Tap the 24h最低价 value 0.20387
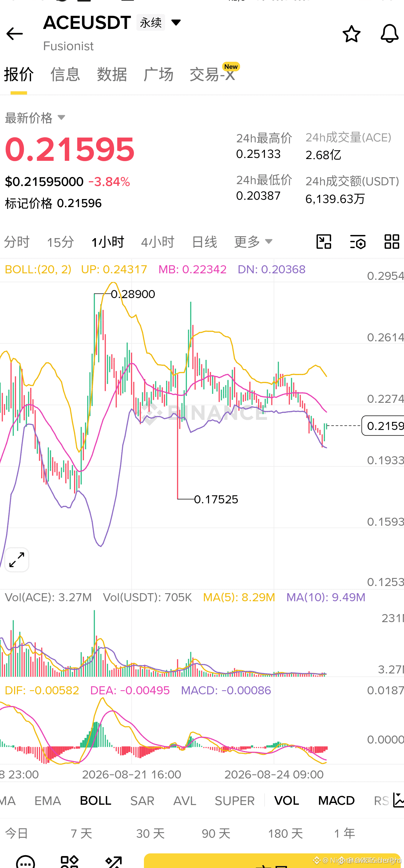This screenshot has height=868, width=404. (258, 196)
